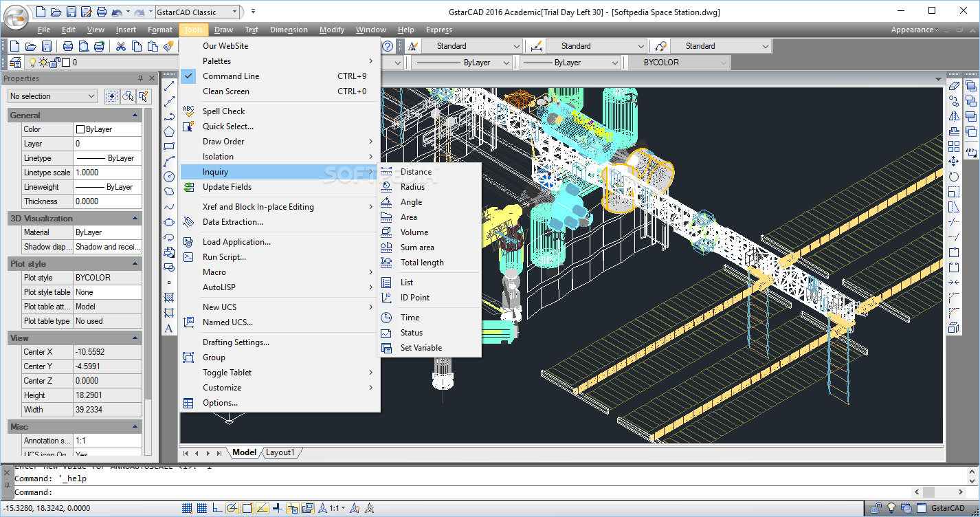Select the Circle draw tool
The width and height of the screenshot is (980, 517).
tap(169, 177)
